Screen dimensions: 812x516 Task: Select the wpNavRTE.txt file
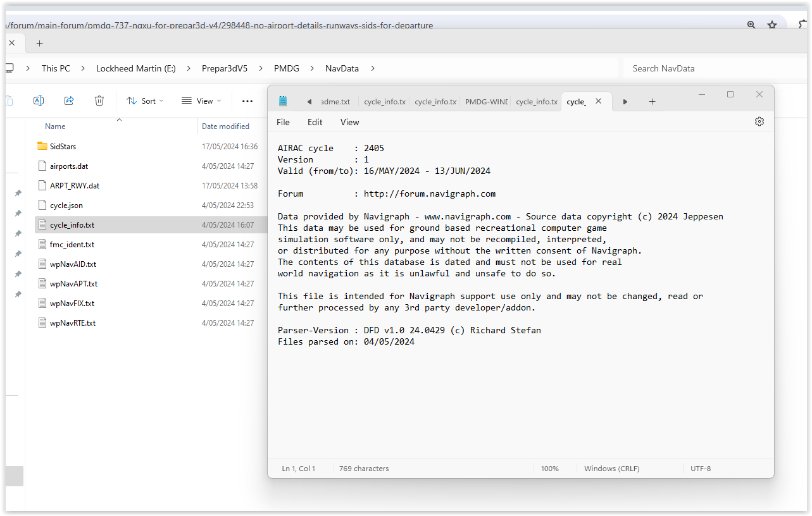pyautogui.click(x=73, y=322)
